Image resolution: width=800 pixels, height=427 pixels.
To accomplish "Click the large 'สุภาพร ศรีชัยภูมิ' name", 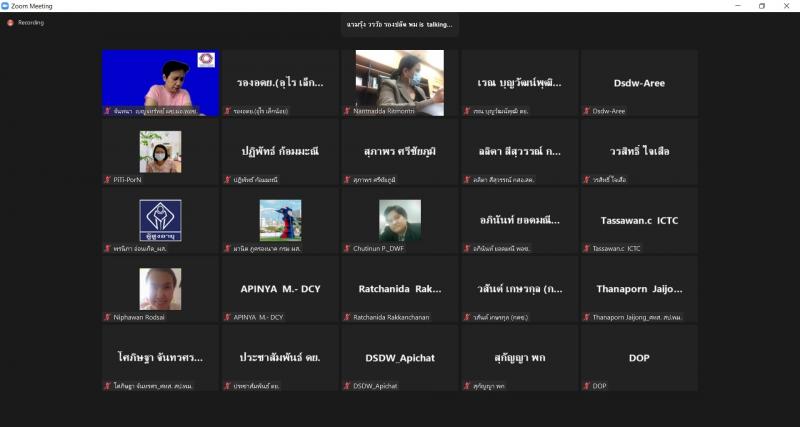I will pyautogui.click(x=400, y=152).
